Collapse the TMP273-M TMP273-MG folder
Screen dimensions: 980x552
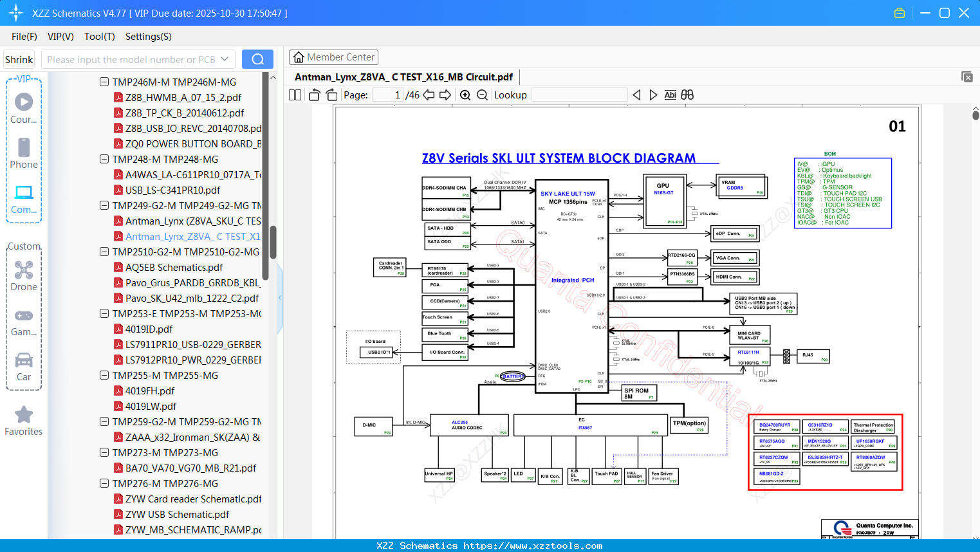104,452
